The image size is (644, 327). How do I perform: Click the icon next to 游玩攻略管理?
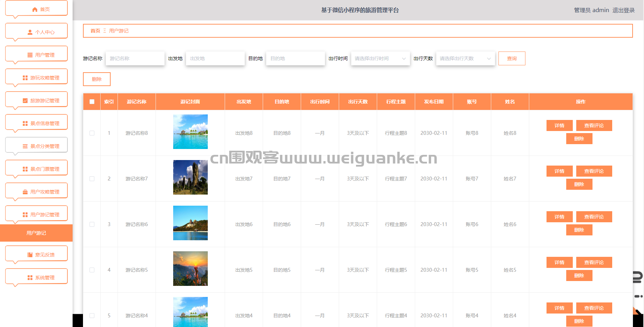(x=25, y=78)
